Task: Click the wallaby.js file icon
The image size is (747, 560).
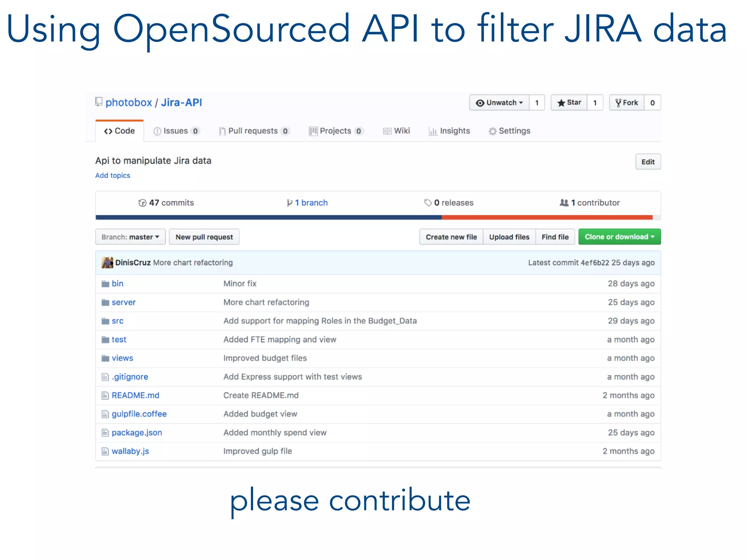Action: coord(105,451)
